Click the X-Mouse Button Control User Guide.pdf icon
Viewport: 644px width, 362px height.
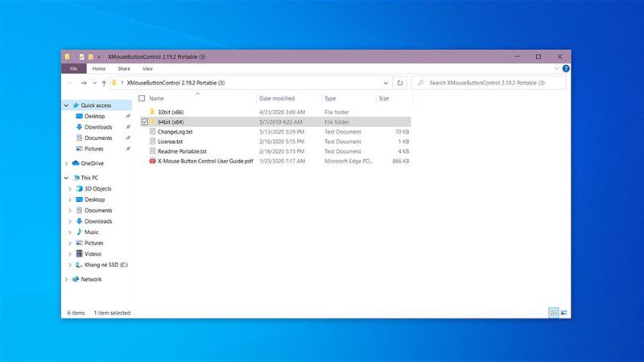click(152, 161)
